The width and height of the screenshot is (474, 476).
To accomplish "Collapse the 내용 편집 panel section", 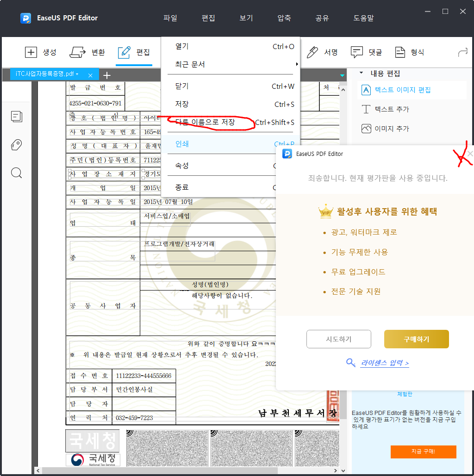I will 361,73.
